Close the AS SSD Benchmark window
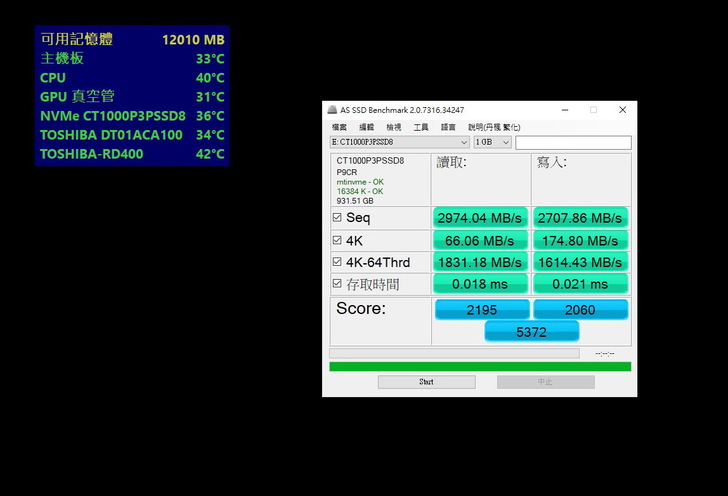Viewport: 728px width, 496px height. 620,109
